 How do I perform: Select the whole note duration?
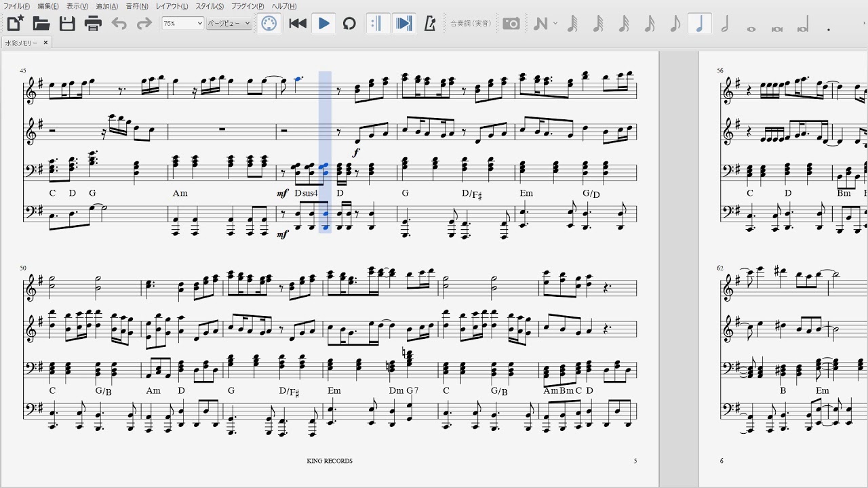pos(751,28)
